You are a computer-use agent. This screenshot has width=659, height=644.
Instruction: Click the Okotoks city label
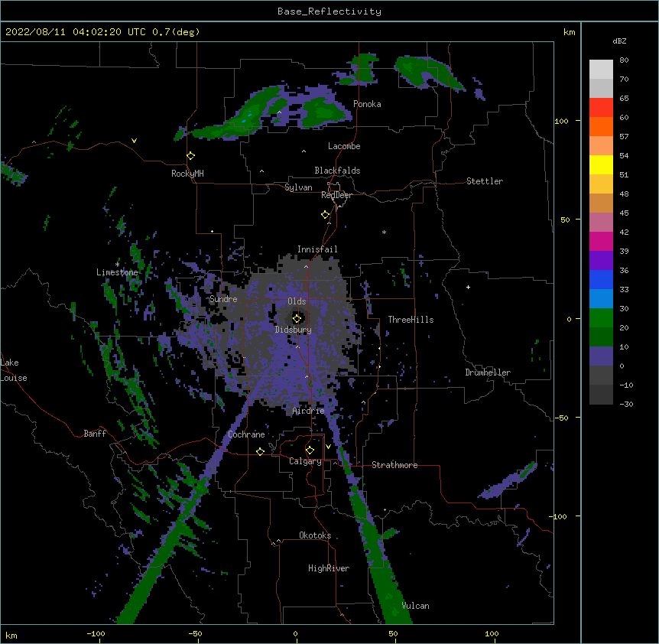(315, 535)
